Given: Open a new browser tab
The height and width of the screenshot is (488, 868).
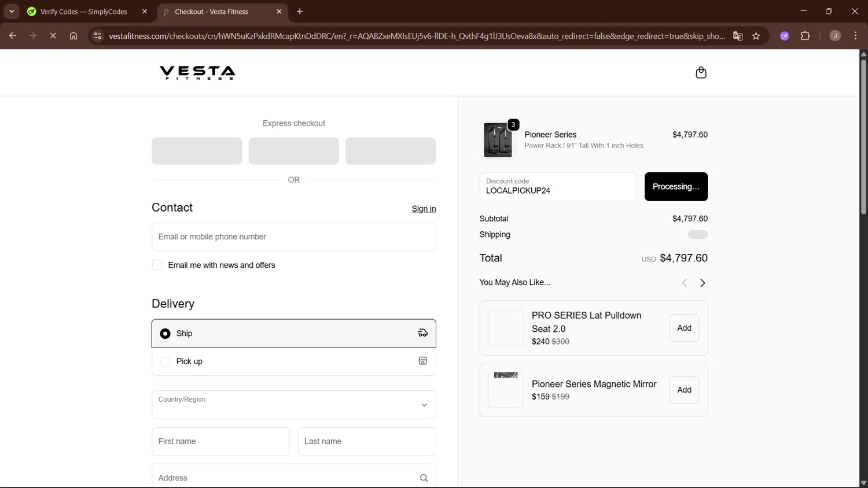Looking at the screenshot, I should coord(300,12).
